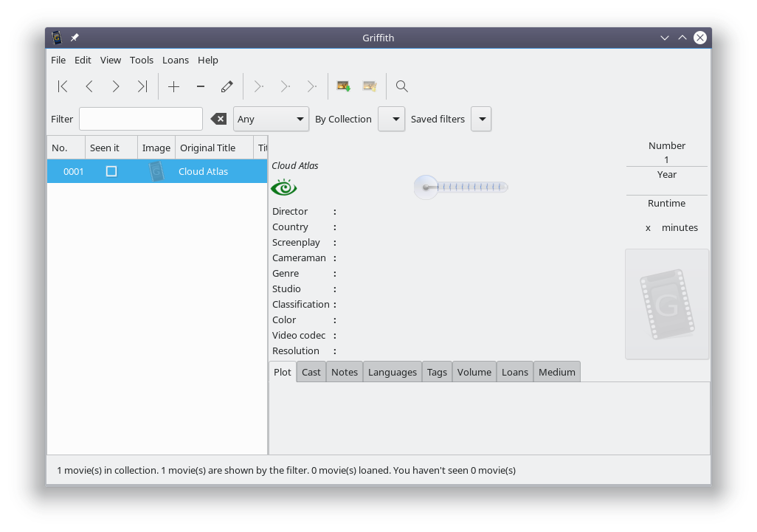This screenshot has width=757, height=532.
Task: Expand the Saved filters dropdown
Action: tap(481, 119)
